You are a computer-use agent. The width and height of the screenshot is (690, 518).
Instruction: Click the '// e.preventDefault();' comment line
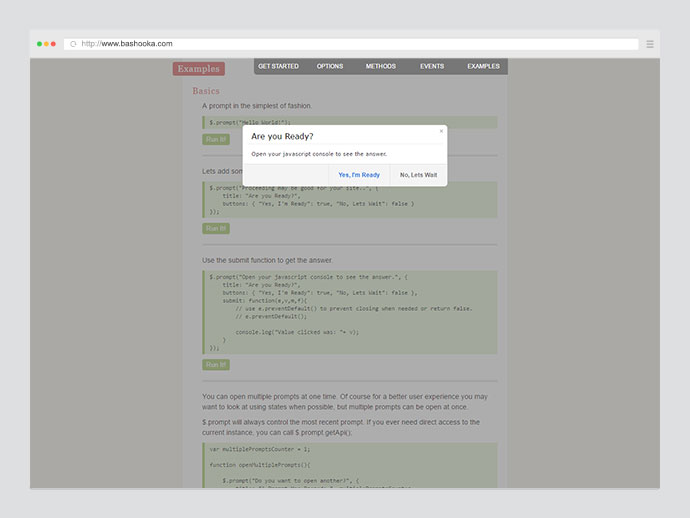271,316
